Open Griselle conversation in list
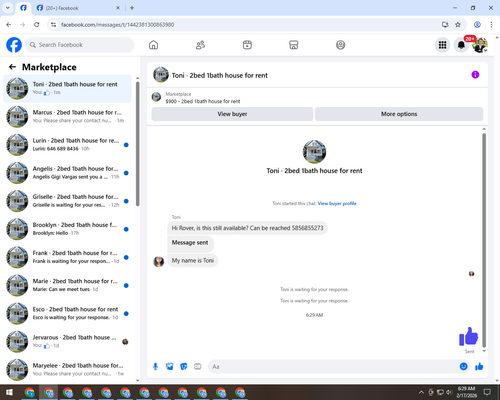Screen dimensions: 500x400 (x=67, y=201)
